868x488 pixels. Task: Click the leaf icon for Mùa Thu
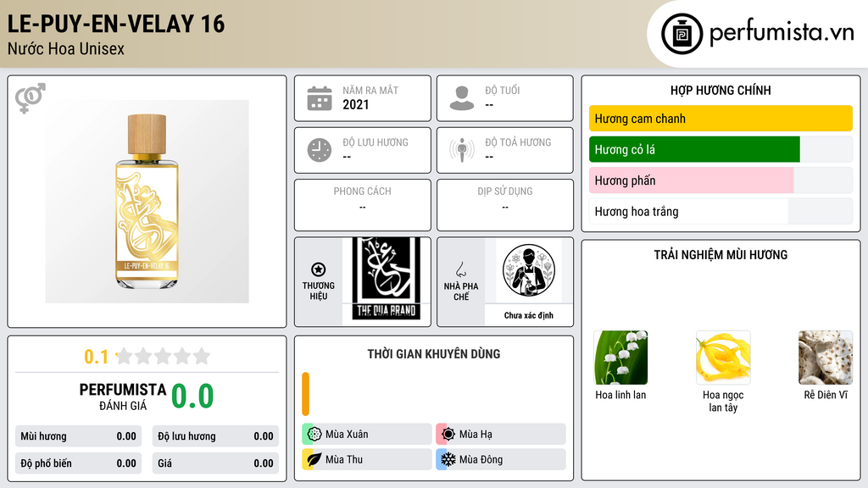[x=314, y=459]
